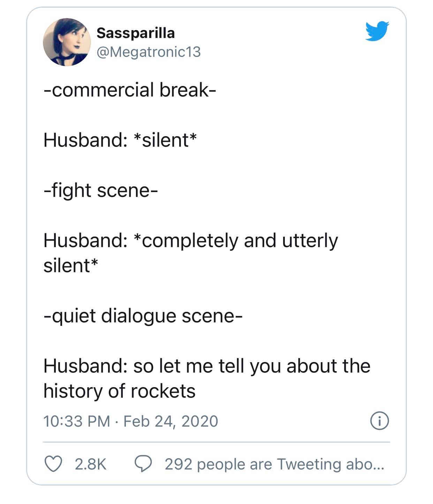Click the "-commercial break-" line
Viewport: 433px width, 504px height.
[130, 90]
